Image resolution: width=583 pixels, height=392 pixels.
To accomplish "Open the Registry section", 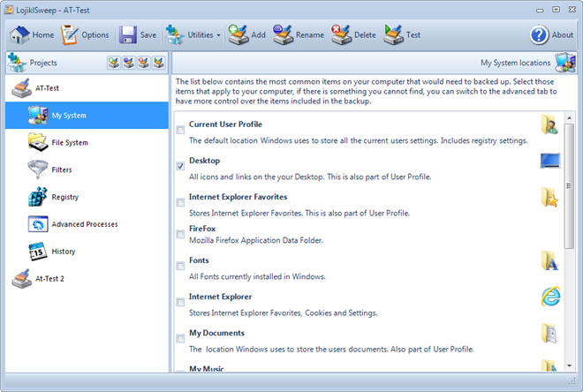I will (64, 197).
